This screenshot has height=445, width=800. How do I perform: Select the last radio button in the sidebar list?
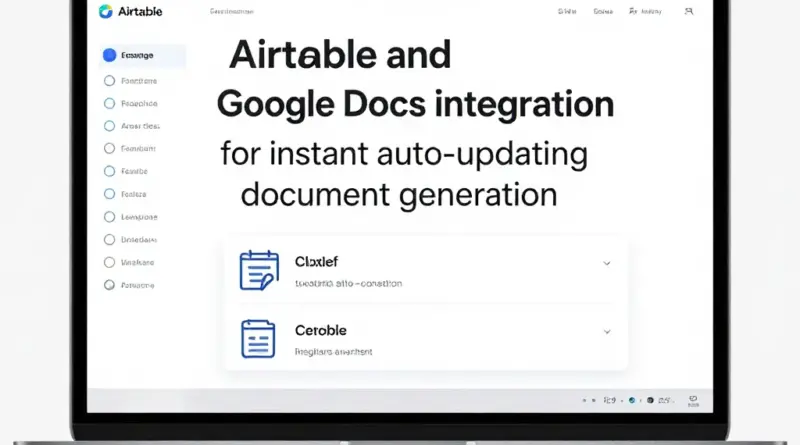109,285
